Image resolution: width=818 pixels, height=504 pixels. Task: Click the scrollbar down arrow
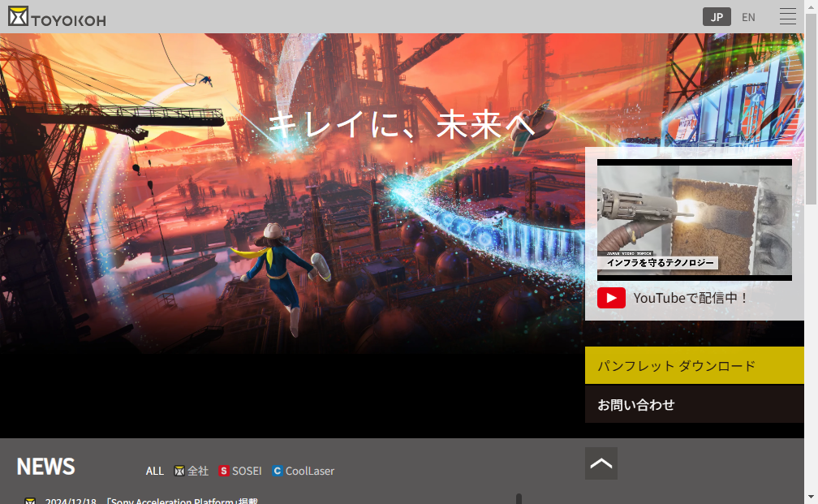pyautogui.click(x=811, y=498)
